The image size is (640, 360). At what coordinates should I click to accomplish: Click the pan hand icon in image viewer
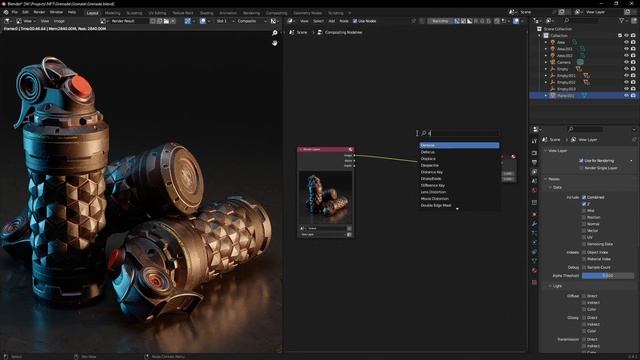pos(275,43)
